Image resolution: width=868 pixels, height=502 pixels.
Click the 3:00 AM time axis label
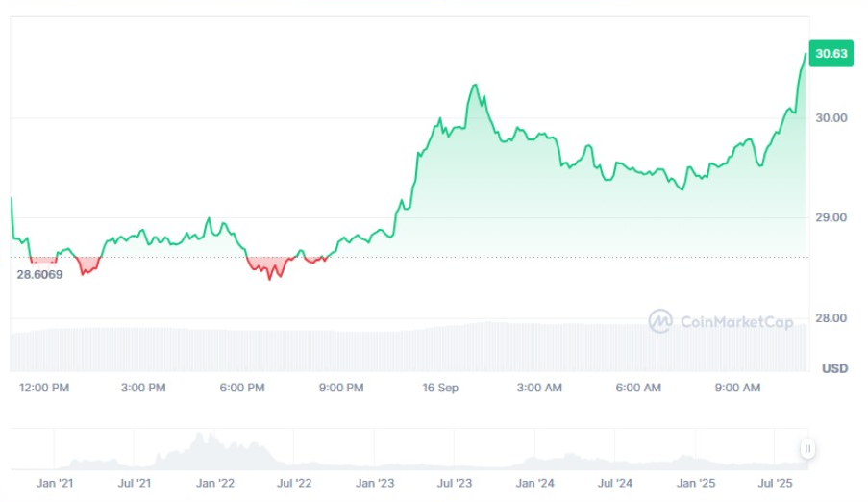coord(539,388)
